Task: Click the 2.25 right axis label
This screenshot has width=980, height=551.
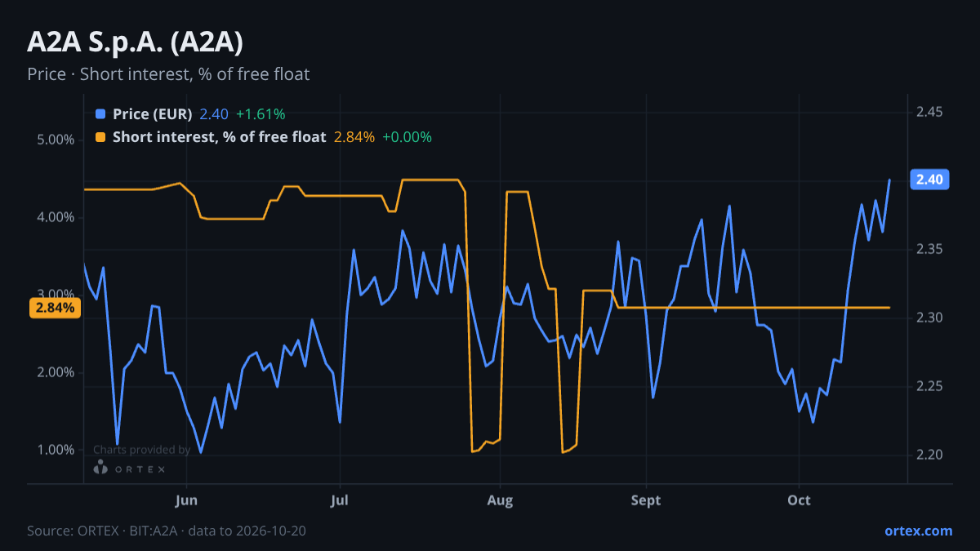Action: click(x=930, y=386)
